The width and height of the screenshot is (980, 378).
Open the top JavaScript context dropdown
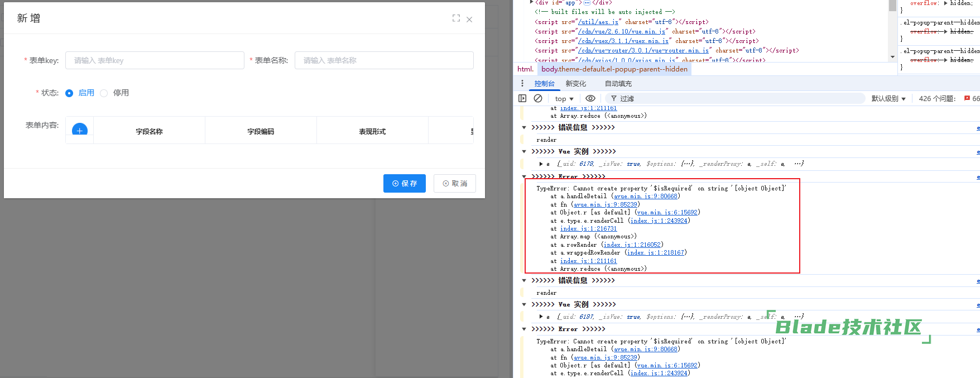[x=564, y=99]
